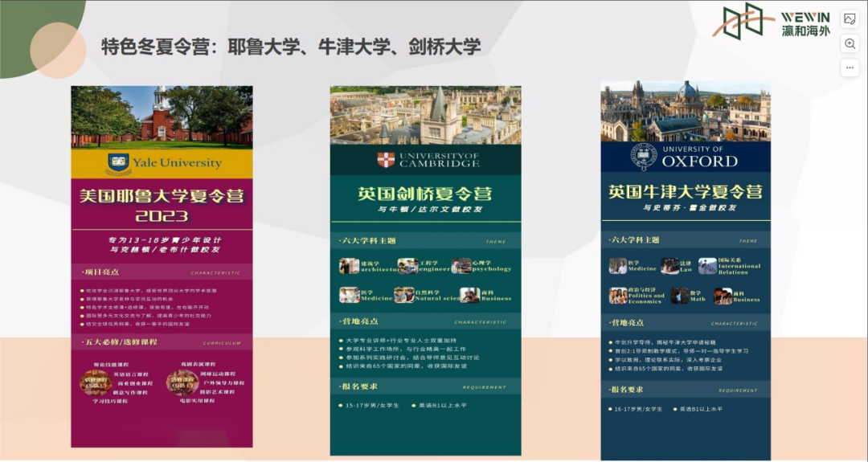
Task: Click the zoom-in magnifier icon
Action: (x=850, y=43)
